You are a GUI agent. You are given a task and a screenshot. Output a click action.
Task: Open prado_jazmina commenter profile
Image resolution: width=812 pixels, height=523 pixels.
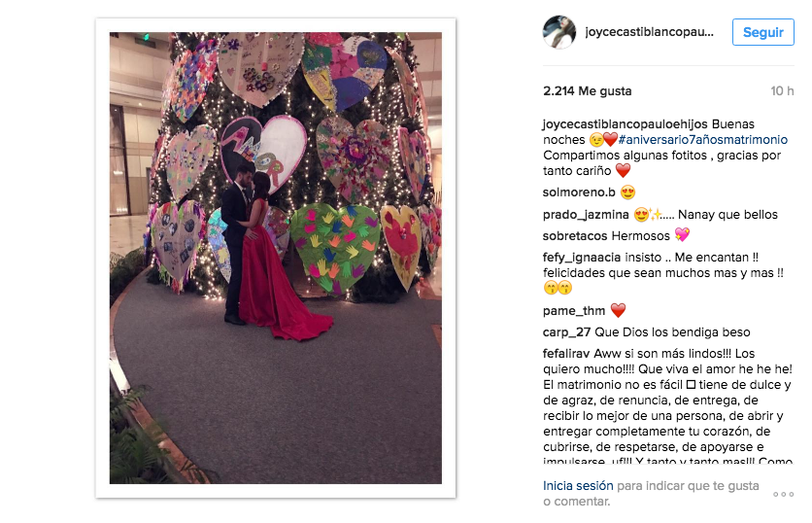(x=586, y=215)
